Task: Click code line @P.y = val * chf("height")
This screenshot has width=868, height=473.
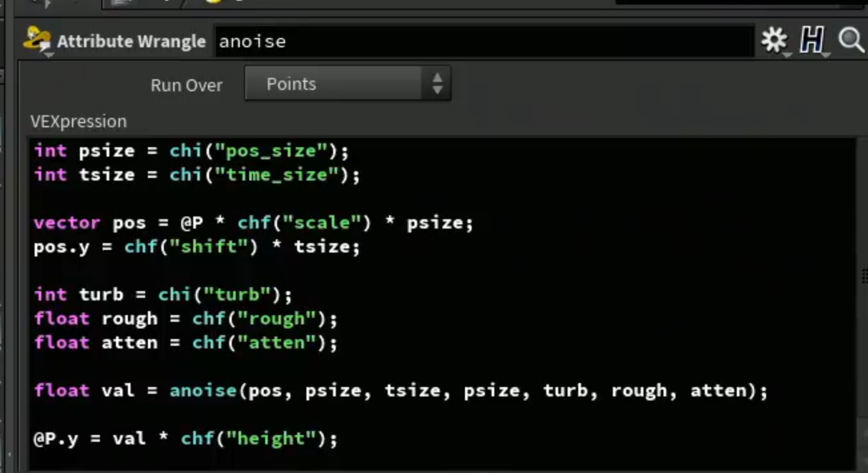Action: (186, 438)
